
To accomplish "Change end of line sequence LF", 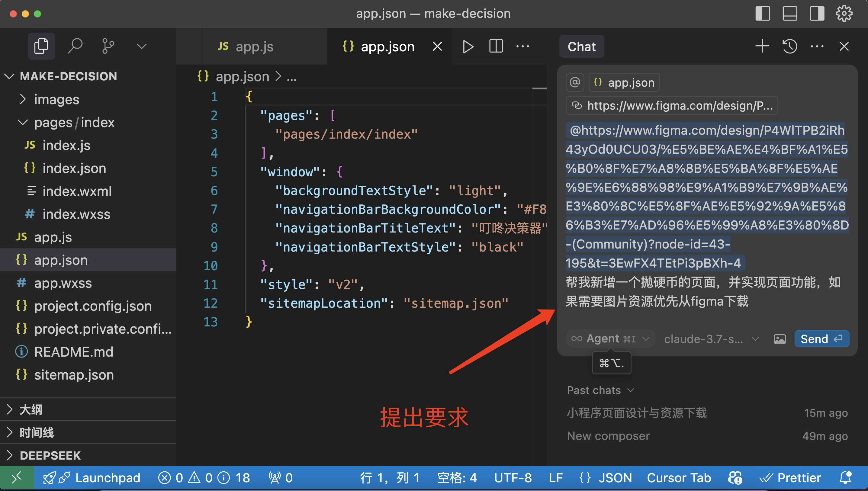I will coord(556,478).
